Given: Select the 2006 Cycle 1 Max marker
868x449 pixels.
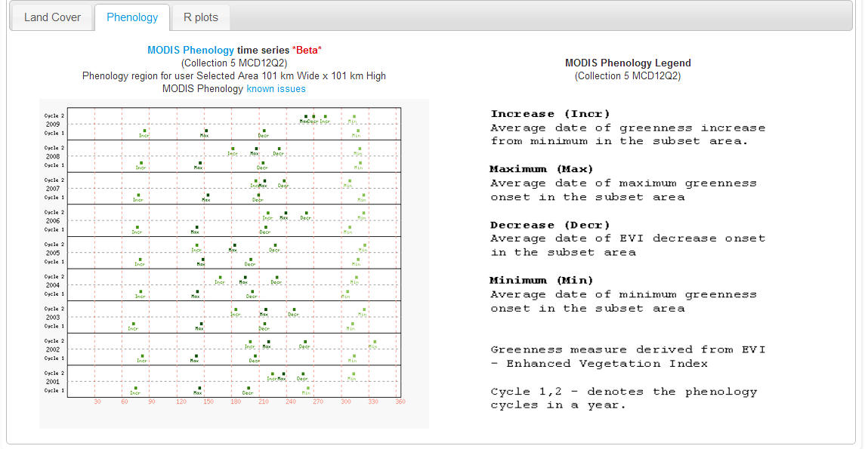Looking at the screenshot, I should click(196, 227).
